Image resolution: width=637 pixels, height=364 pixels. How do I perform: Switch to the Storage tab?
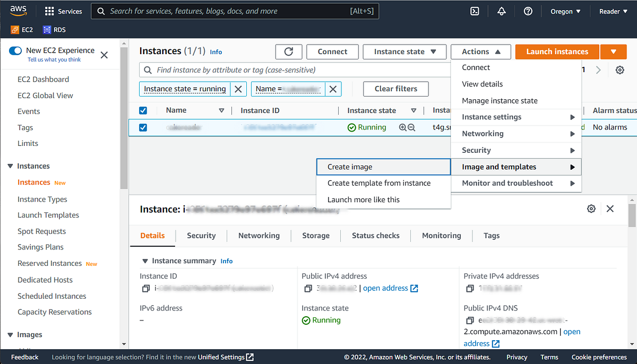316,236
